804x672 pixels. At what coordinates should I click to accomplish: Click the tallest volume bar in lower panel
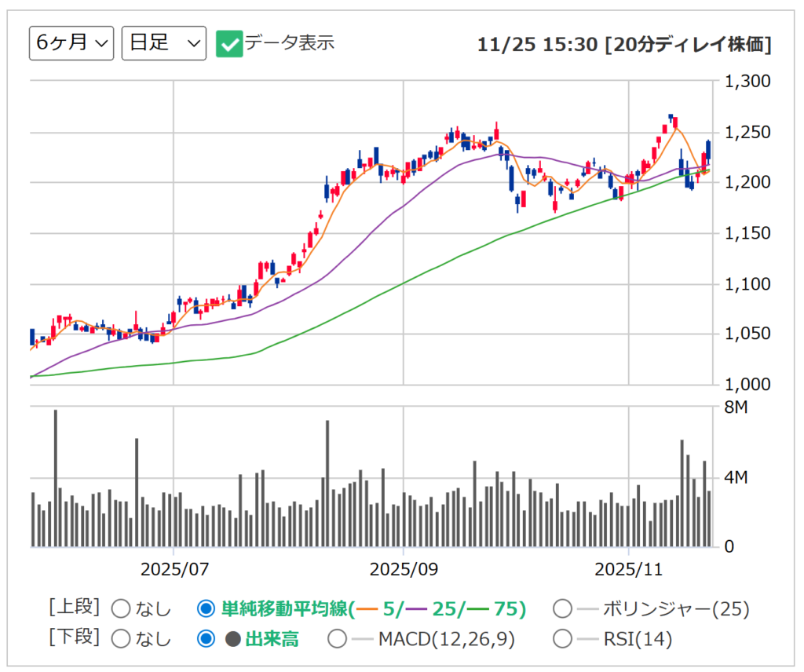(55, 471)
